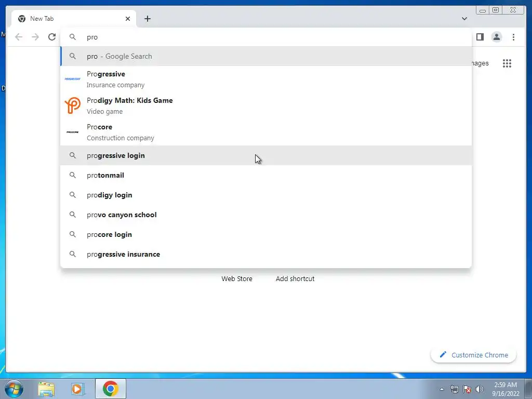This screenshot has width=532, height=399.
Task: Click search icon beside 'provo canyon school'
Action: click(73, 215)
